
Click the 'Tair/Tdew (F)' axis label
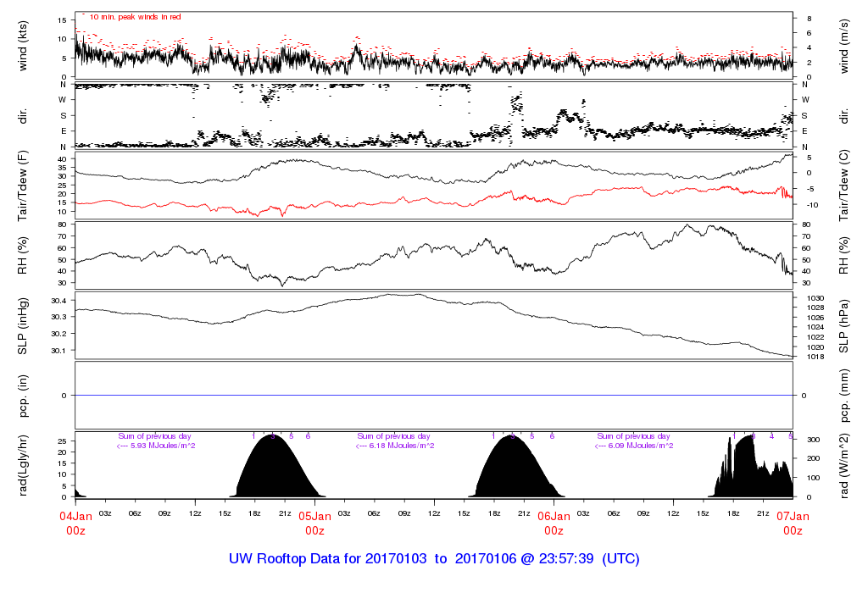pyautogui.click(x=24, y=183)
